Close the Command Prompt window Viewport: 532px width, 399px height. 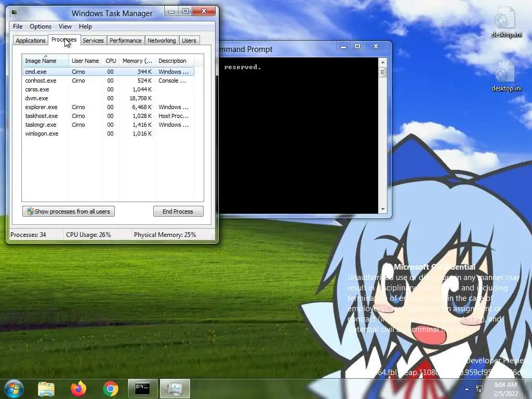pyautogui.click(x=376, y=46)
